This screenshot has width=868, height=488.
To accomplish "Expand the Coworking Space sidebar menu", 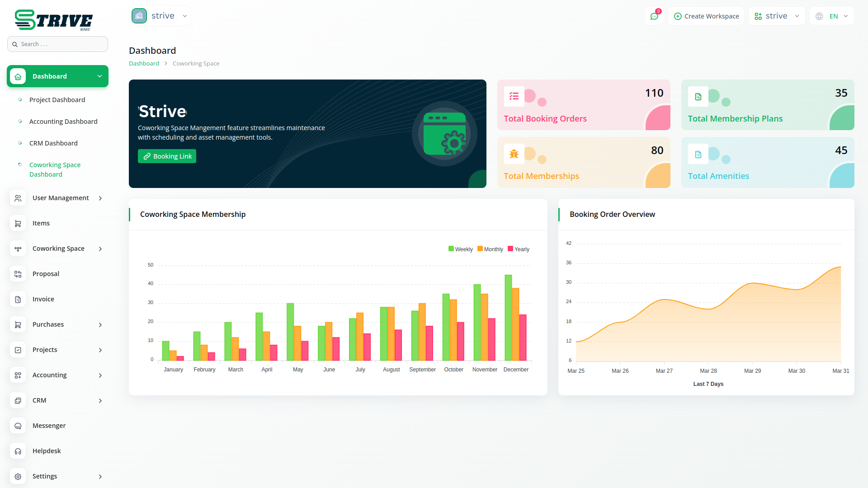I will [58, 249].
